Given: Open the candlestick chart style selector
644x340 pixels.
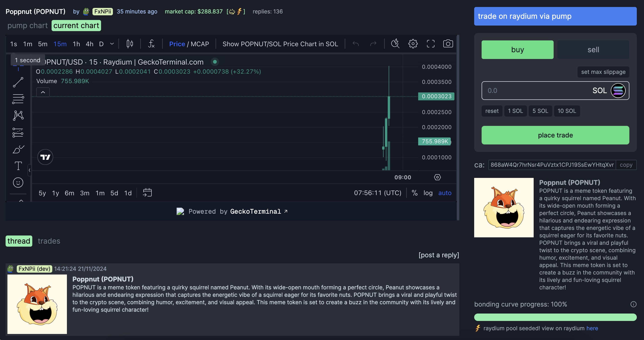Looking at the screenshot, I should (x=129, y=44).
